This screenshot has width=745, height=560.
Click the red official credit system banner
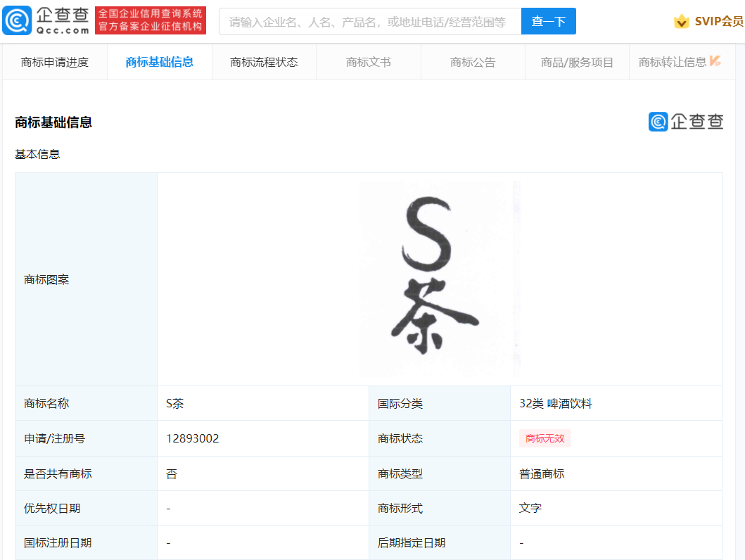pyautogui.click(x=151, y=20)
